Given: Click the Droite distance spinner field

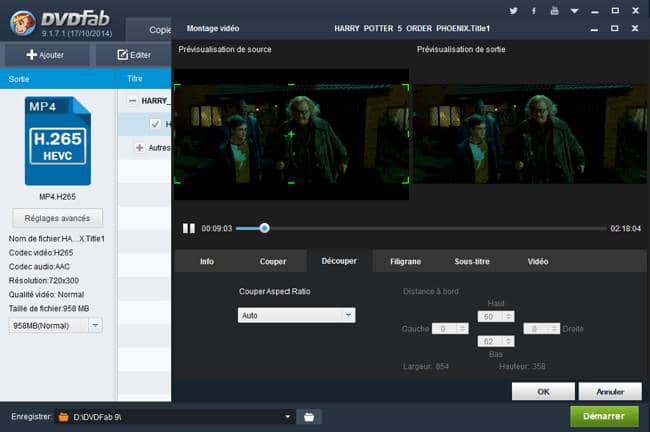Looking at the screenshot, I should tap(541, 329).
